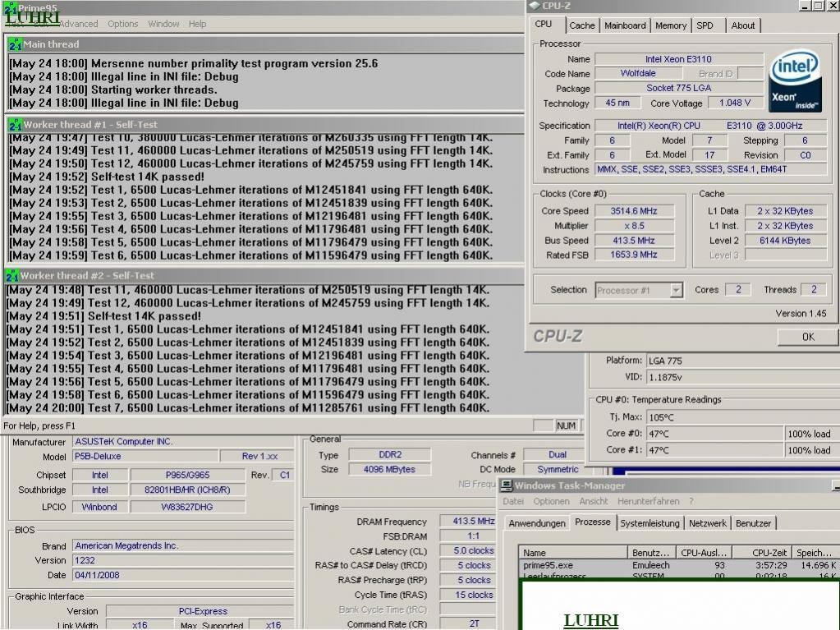
Task: Open the Options menu in Prime95
Action: (x=122, y=24)
